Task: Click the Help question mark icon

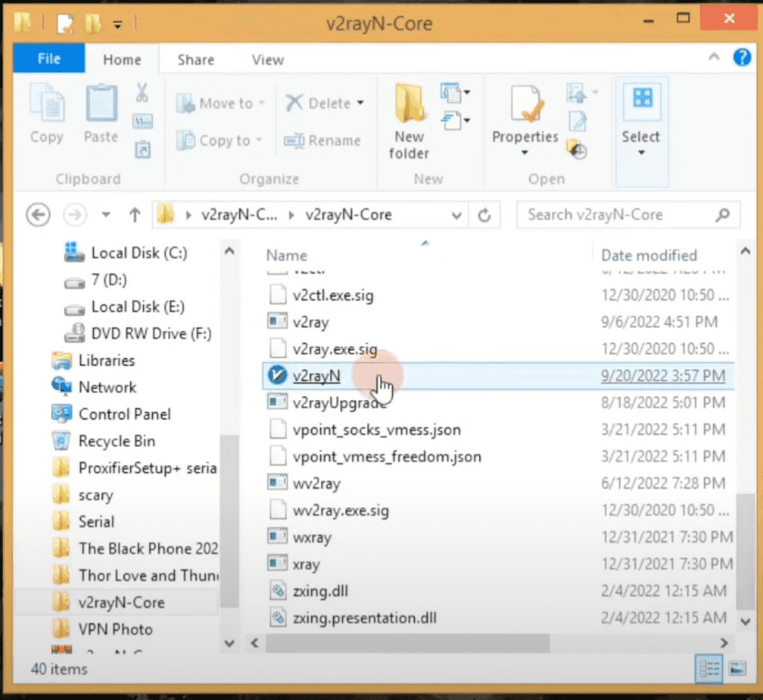Action: coord(742,57)
